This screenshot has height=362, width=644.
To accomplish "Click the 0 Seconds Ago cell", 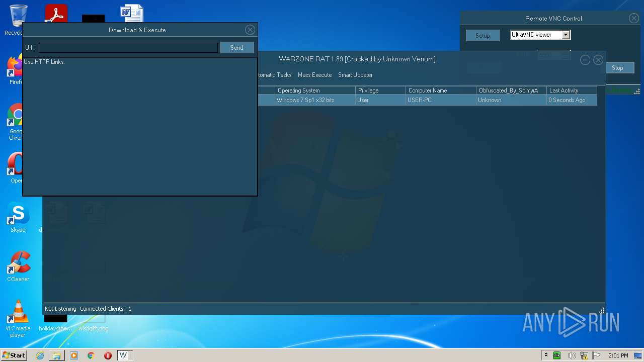I will [572, 100].
